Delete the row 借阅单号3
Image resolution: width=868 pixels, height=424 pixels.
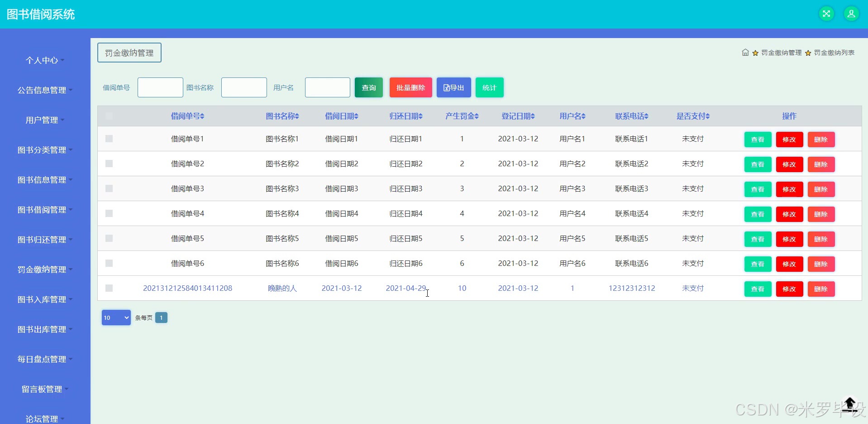(821, 189)
